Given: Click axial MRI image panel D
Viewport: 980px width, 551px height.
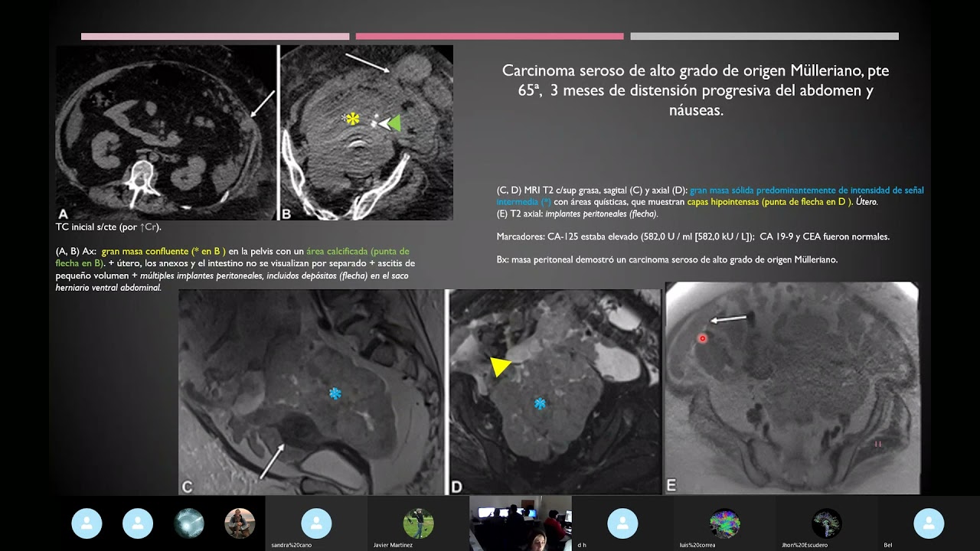Looking at the screenshot, I should point(555,392).
